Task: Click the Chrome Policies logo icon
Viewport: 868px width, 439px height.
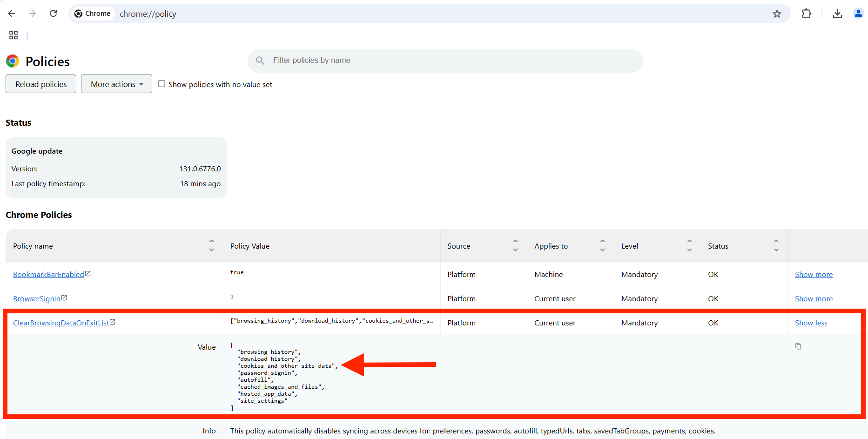Action: [x=12, y=61]
